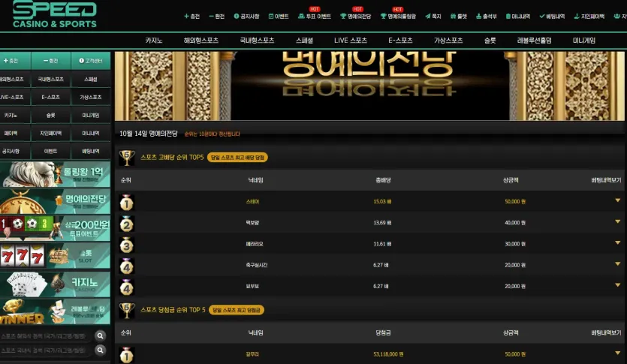Open the 777 slot banner
The image size is (627, 364).
[x=55, y=256]
